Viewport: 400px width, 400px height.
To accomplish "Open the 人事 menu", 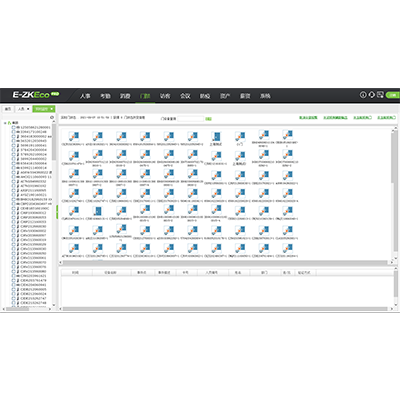I will point(85,96).
